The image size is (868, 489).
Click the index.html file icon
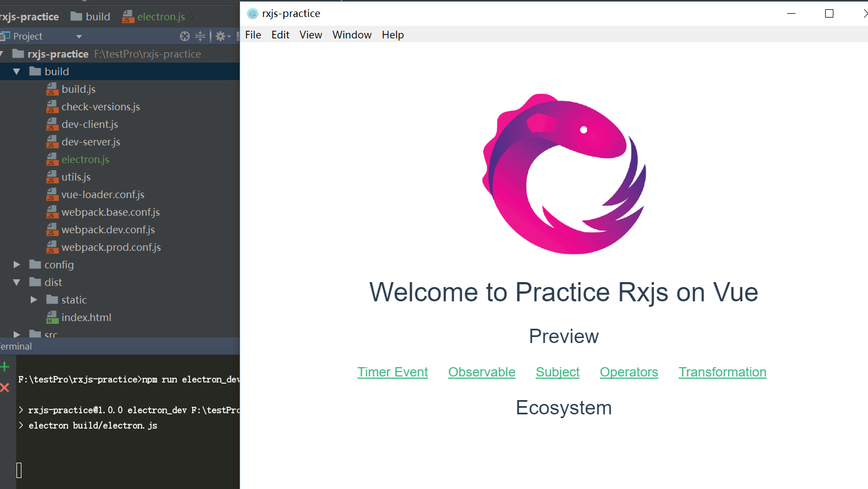tap(52, 317)
